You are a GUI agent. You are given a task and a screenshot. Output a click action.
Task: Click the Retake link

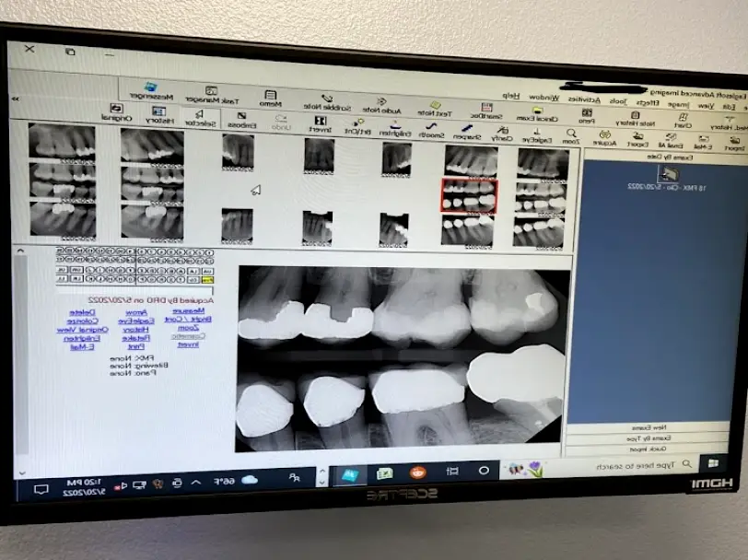[x=136, y=338]
